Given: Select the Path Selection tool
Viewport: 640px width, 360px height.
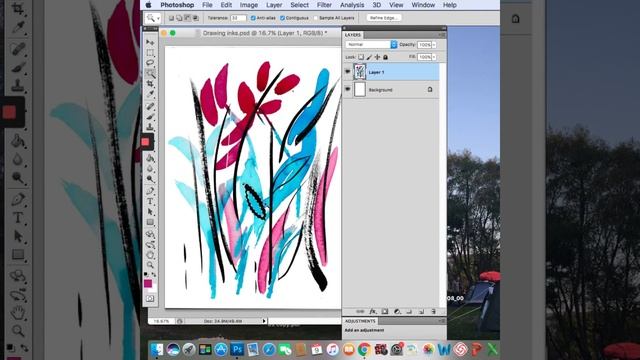Looking at the screenshot, I should coord(150,212).
